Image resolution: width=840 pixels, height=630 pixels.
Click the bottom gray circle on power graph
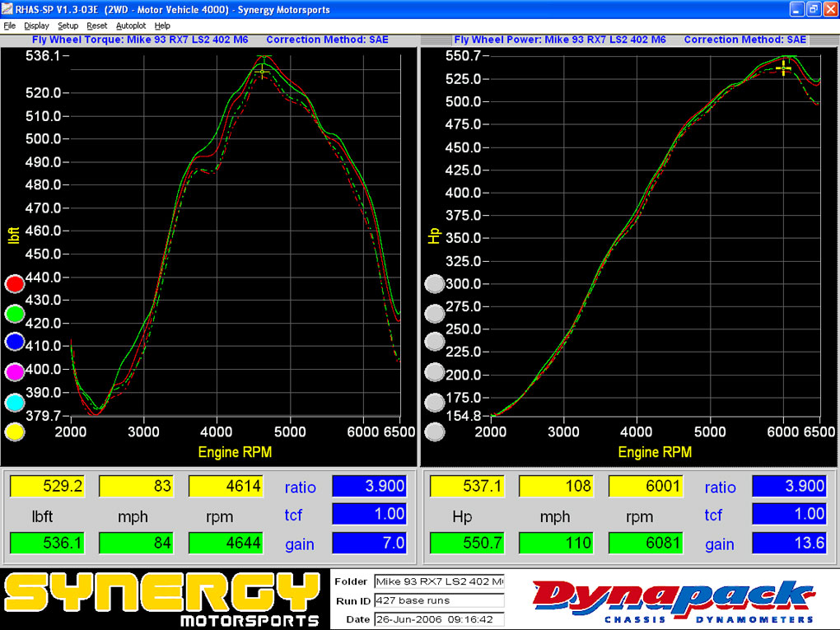tap(434, 432)
